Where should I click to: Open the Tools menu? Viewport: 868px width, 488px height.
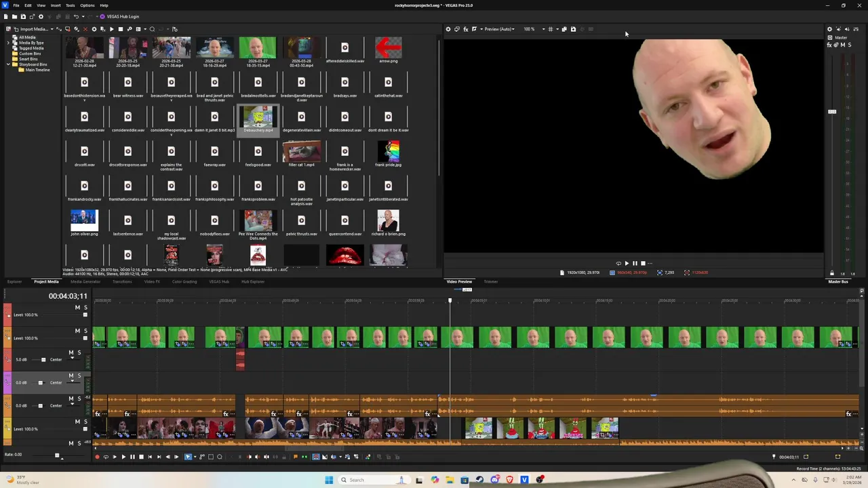coord(71,5)
